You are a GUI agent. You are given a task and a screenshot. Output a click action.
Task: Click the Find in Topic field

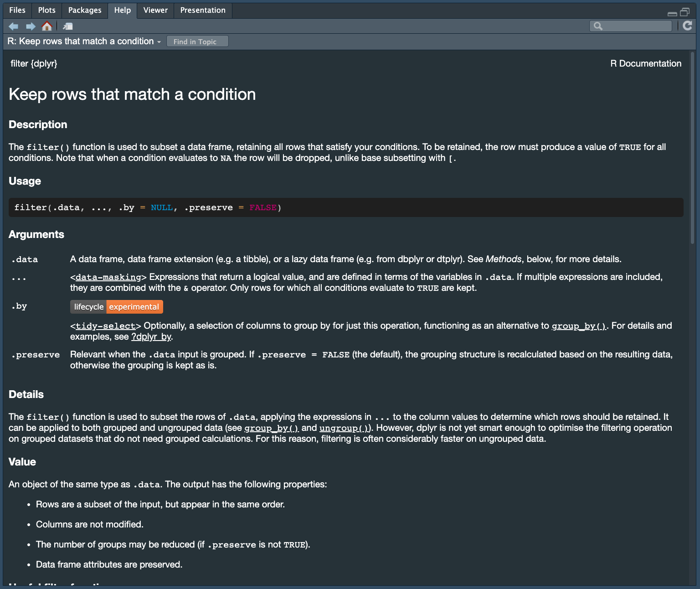pyautogui.click(x=197, y=41)
